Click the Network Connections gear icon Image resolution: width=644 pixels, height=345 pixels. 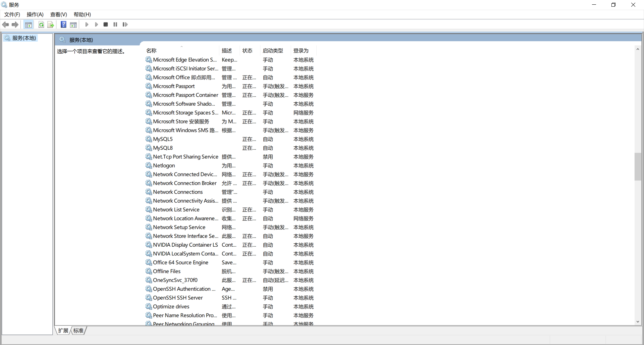(149, 192)
